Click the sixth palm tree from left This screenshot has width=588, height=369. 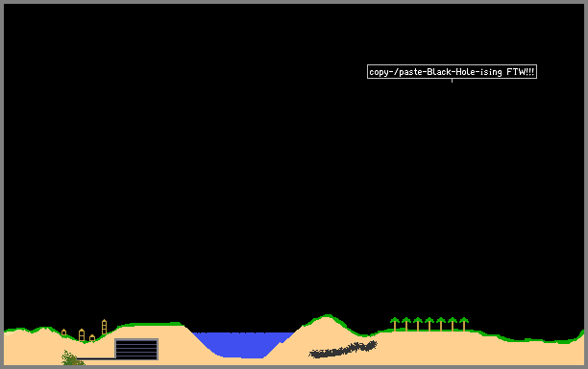coord(453,324)
